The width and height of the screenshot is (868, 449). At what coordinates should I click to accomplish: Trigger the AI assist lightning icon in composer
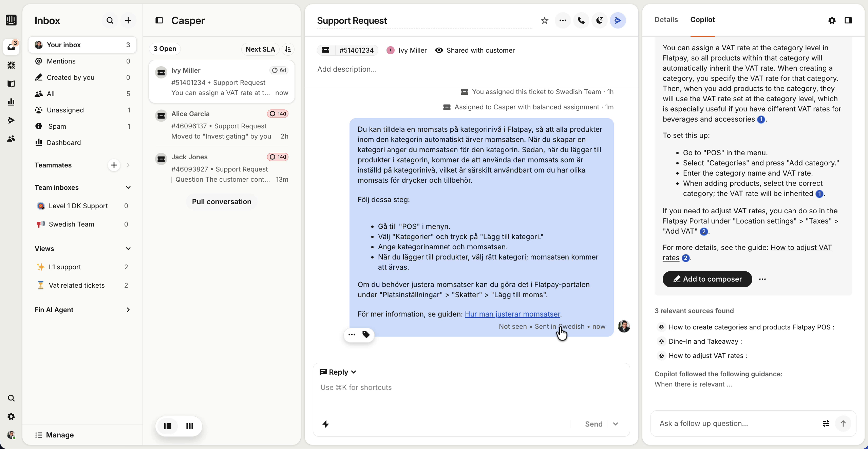tap(325, 425)
